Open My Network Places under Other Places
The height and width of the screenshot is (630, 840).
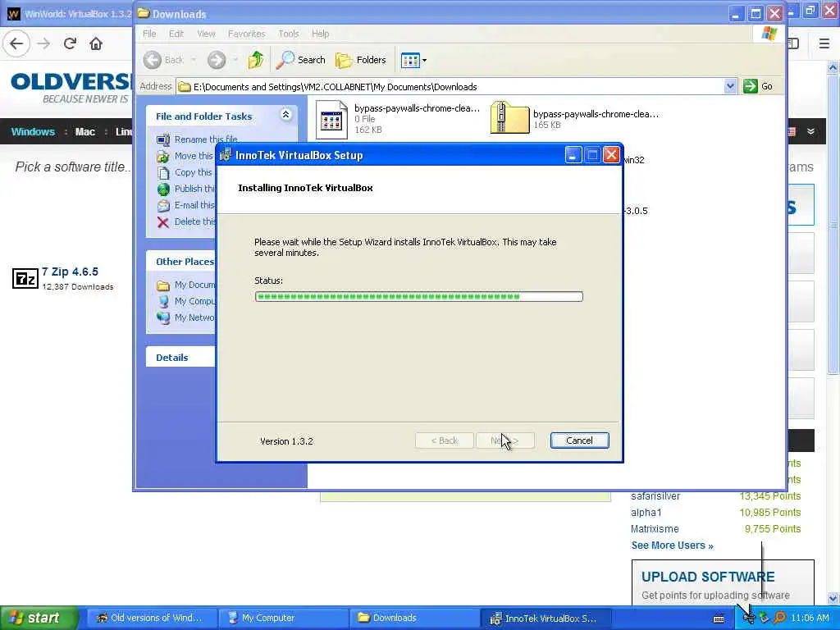[194, 317]
